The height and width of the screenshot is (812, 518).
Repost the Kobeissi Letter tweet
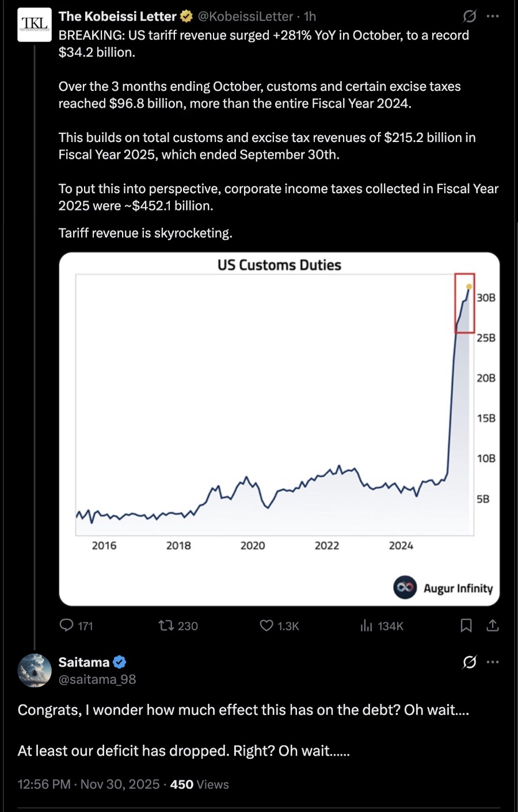coord(166,626)
